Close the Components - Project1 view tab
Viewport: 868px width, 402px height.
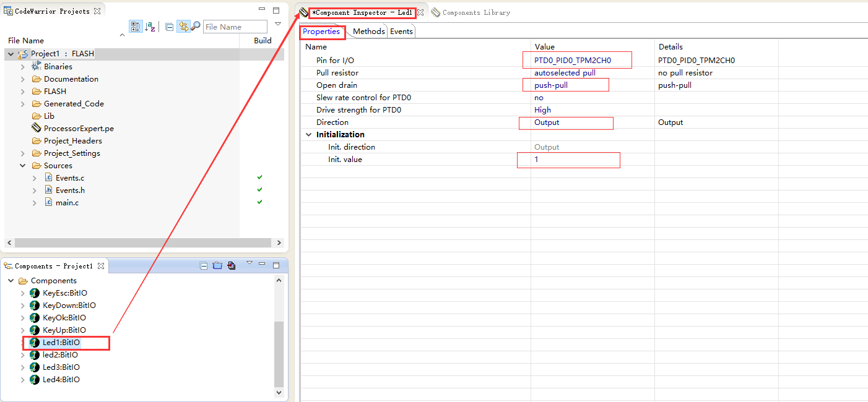(101, 266)
